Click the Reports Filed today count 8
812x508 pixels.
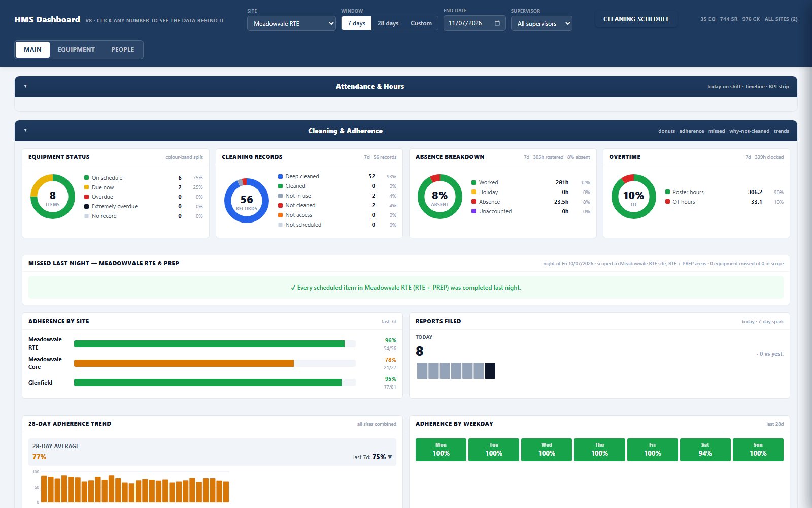(x=420, y=351)
